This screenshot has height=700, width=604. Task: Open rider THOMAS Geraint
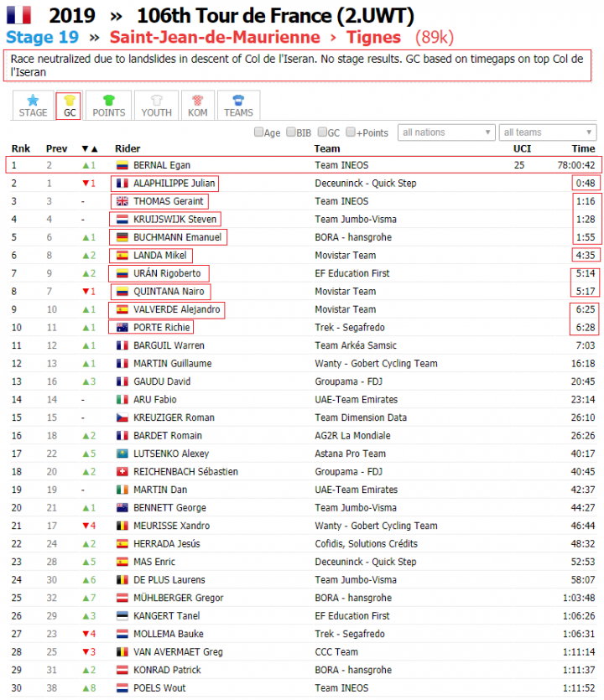coord(169,201)
